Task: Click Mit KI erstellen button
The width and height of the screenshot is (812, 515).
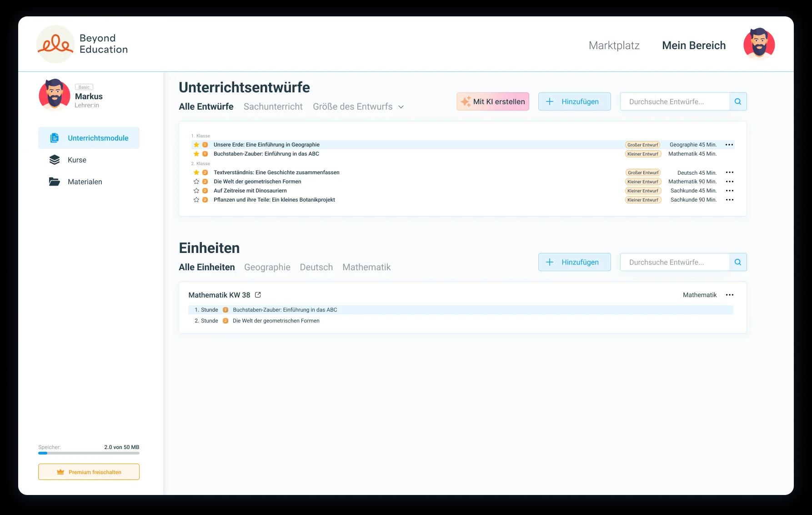Action: [x=493, y=101]
